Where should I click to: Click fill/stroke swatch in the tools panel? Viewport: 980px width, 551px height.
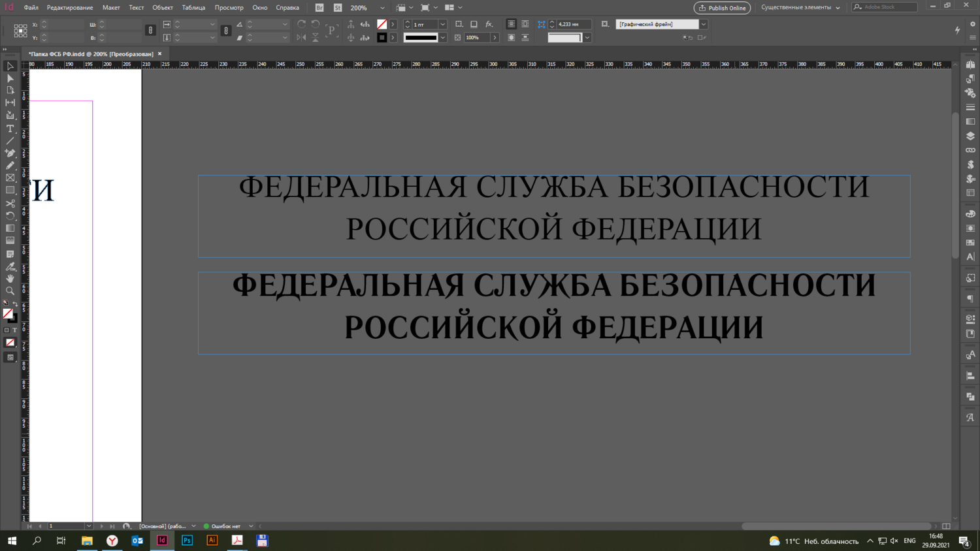(x=8, y=315)
